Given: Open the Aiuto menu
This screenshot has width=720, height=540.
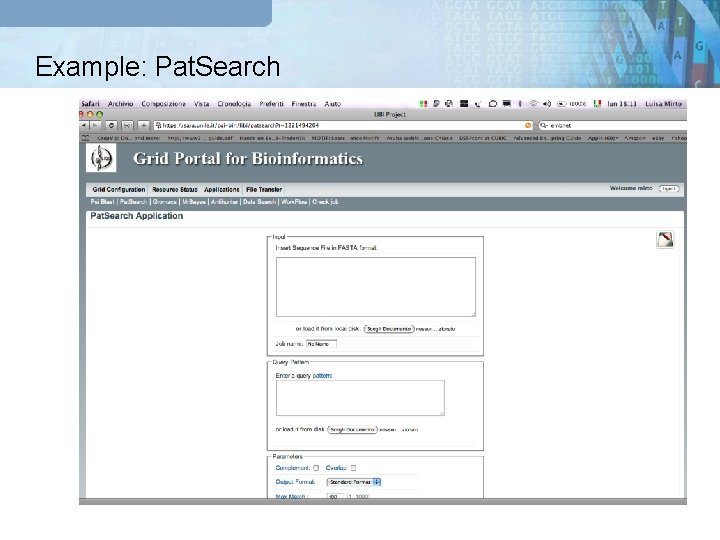Looking at the screenshot, I should pos(332,104).
